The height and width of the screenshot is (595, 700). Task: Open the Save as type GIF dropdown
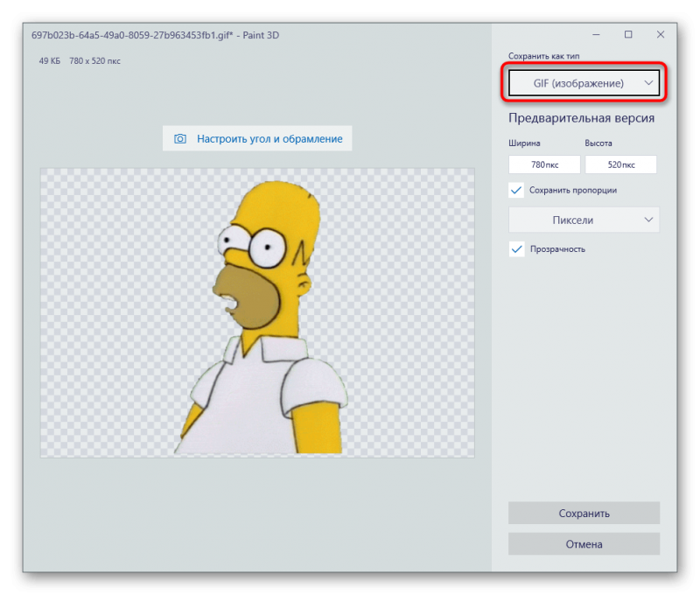pyautogui.click(x=584, y=83)
